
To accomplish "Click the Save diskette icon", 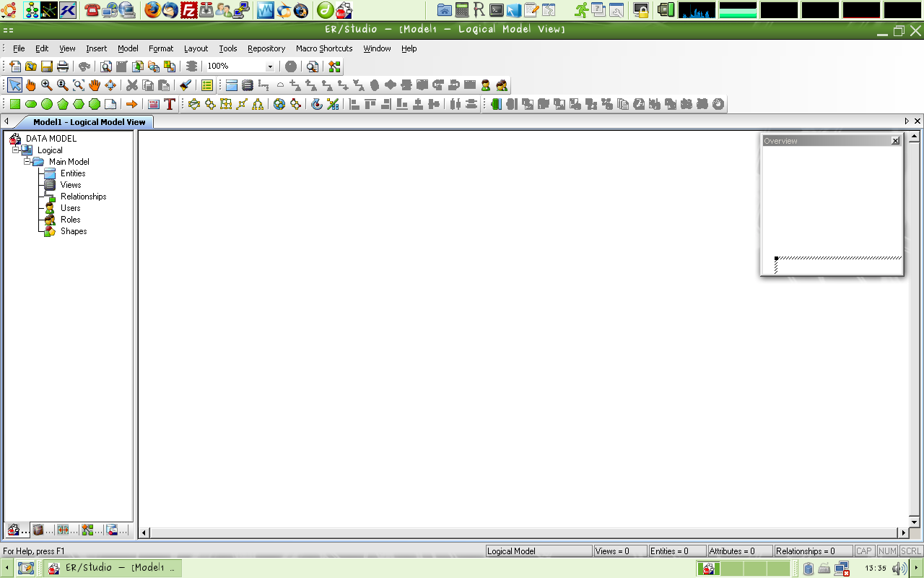I will click(x=47, y=66).
